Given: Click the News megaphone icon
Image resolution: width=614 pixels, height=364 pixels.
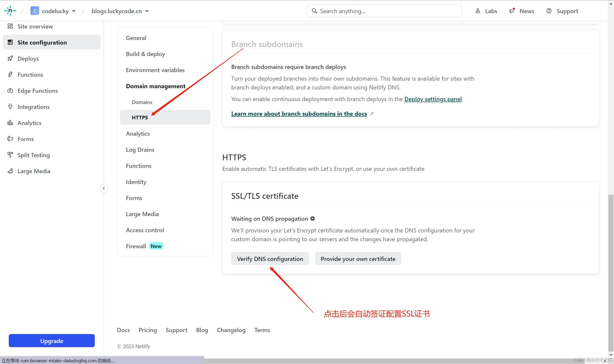Looking at the screenshot, I should [512, 11].
